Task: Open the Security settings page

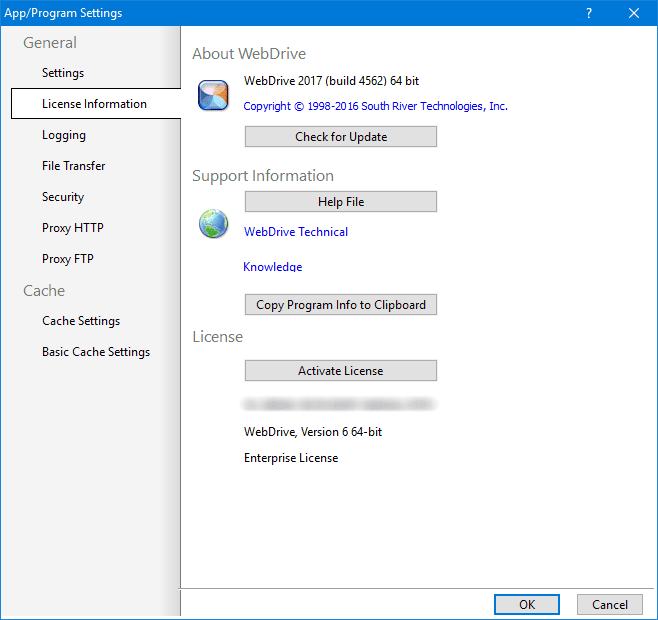Action: [x=63, y=197]
